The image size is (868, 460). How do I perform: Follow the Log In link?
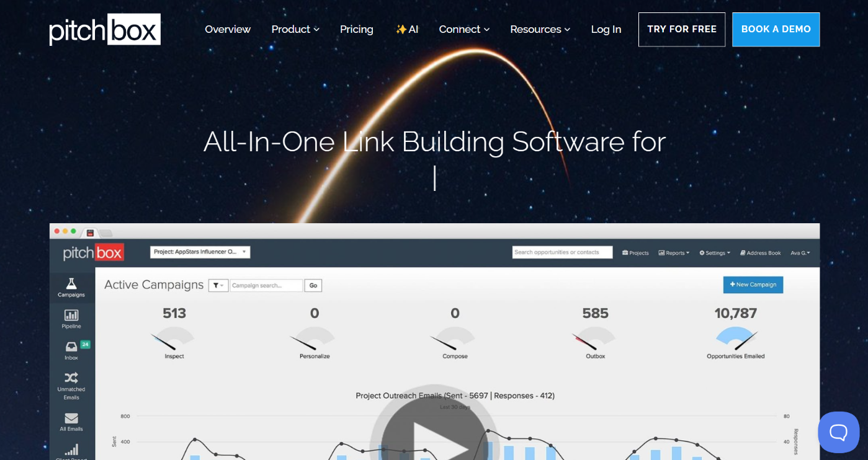coord(606,29)
